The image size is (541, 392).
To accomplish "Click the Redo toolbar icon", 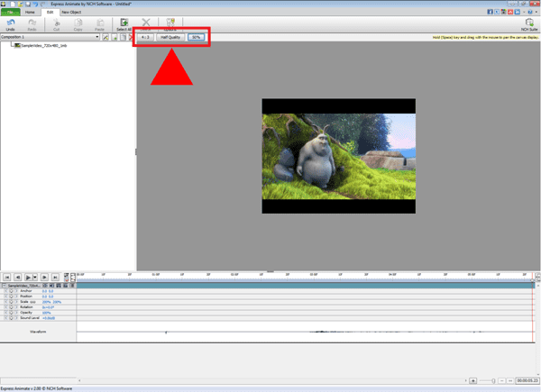I will tap(32, 24).
